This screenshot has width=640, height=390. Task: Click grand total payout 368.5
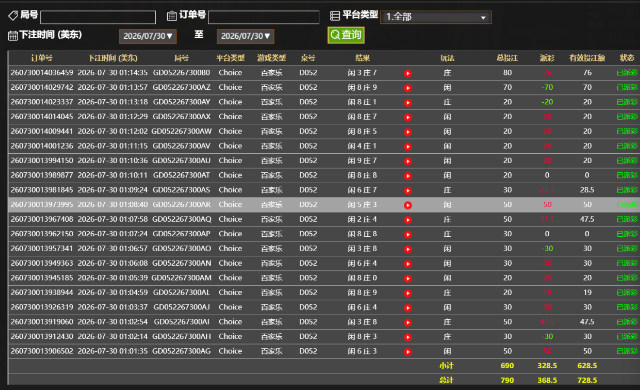point(547,380)
